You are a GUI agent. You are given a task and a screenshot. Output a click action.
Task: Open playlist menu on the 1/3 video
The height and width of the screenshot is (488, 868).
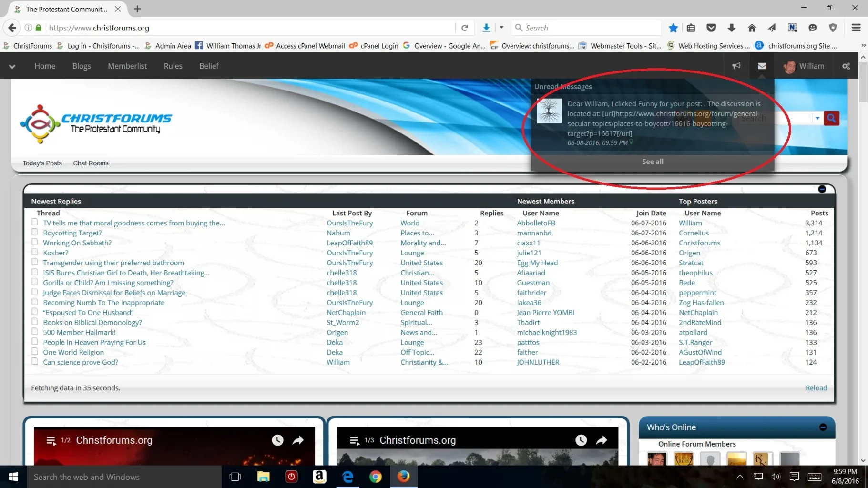354,441
